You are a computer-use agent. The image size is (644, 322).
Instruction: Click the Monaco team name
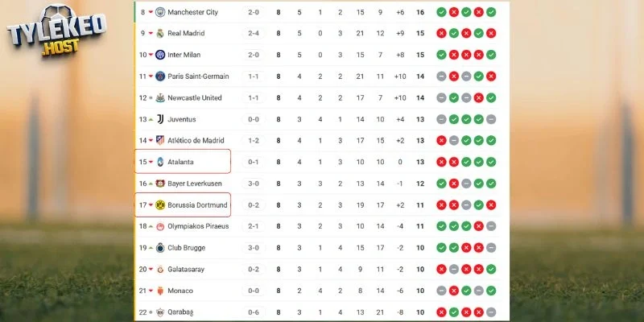(181, 291)
